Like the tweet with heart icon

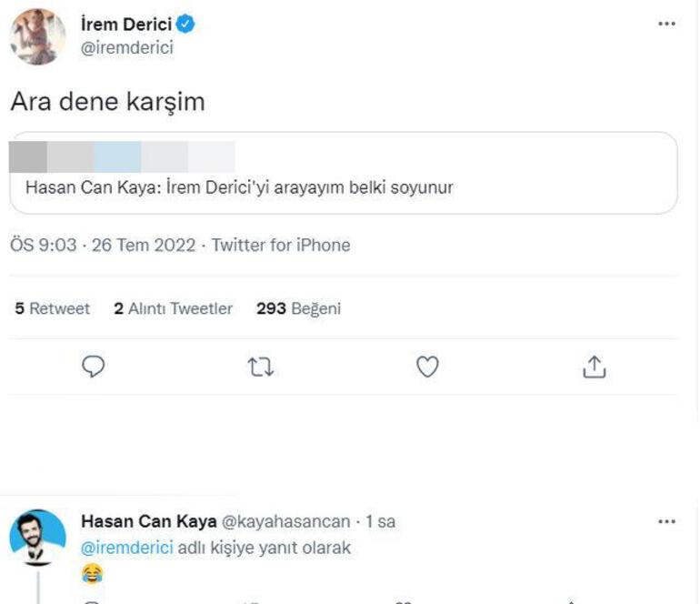click(427, 367)
